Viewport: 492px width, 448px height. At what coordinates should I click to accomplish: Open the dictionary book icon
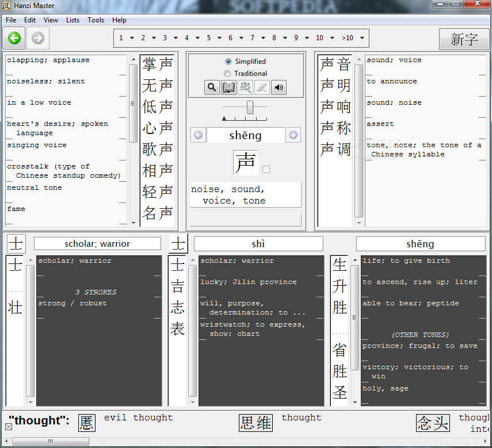228,87
